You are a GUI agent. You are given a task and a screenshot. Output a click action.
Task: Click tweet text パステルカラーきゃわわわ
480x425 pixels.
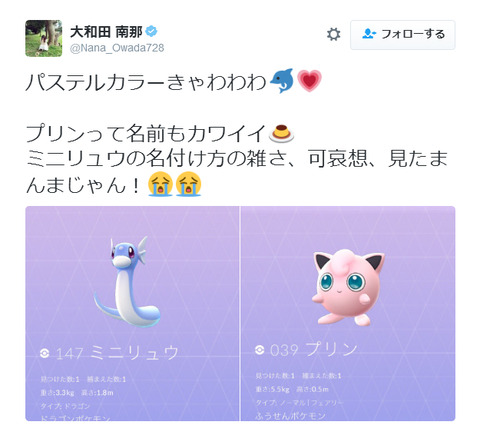[x=146, y=82]
